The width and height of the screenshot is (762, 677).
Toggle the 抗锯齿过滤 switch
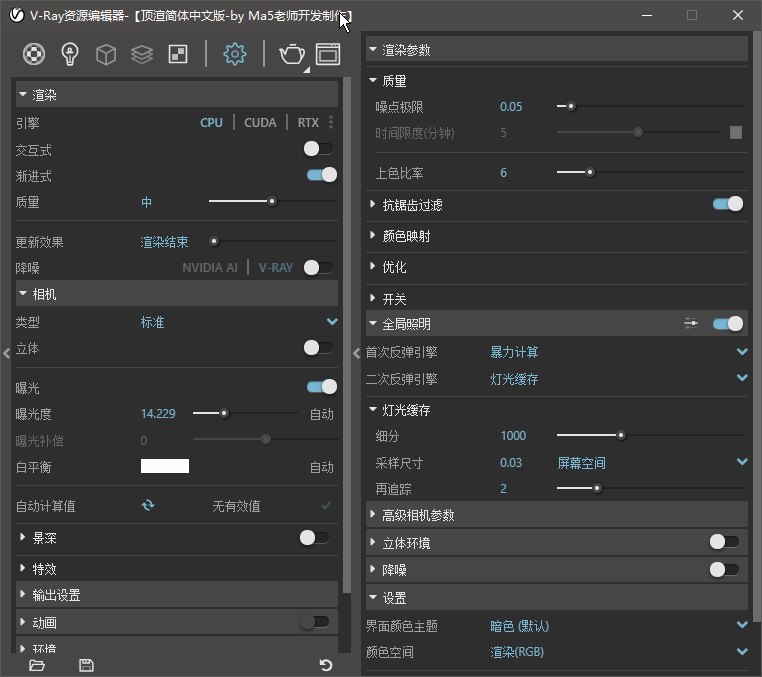pos(727,204)
